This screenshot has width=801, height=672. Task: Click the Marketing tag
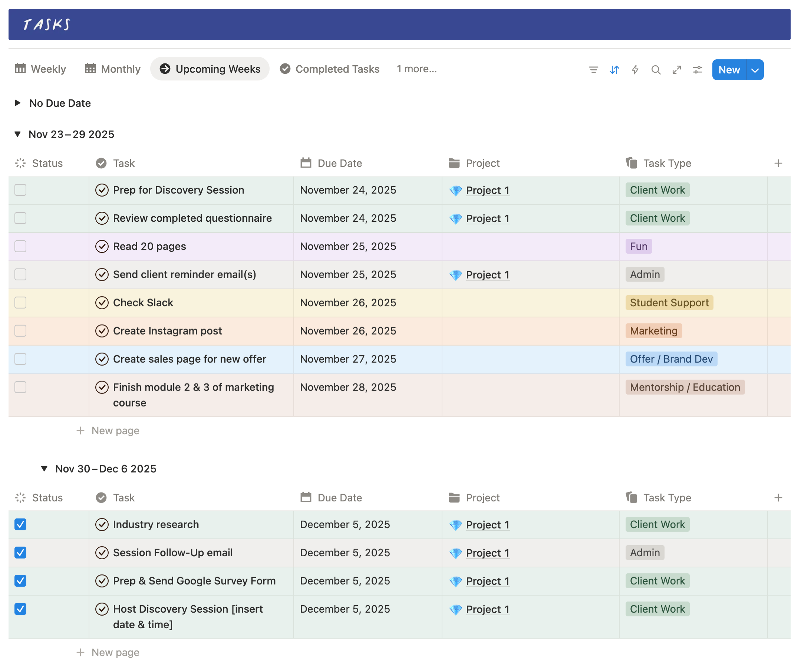tap(653, 331)
